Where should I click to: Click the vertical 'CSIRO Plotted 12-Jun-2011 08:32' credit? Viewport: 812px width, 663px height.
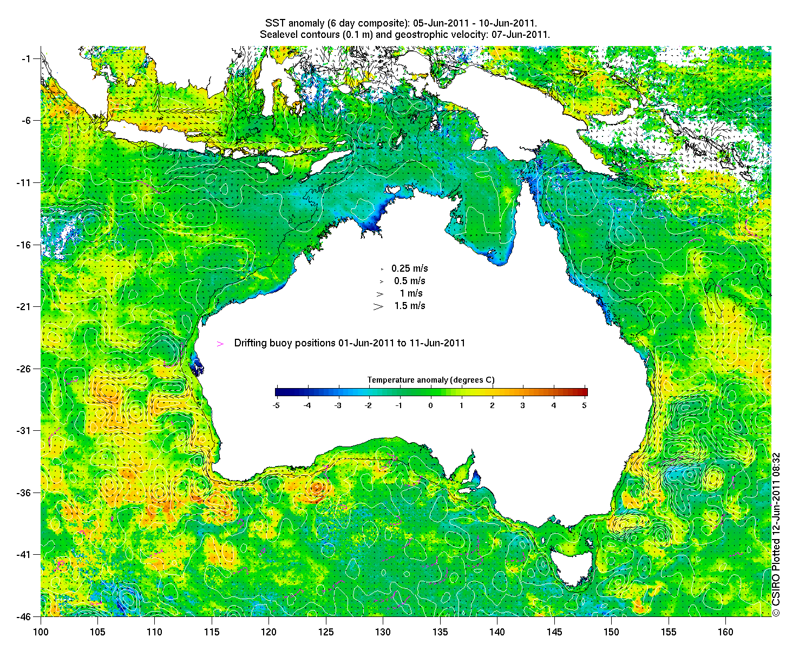[776, 534]
